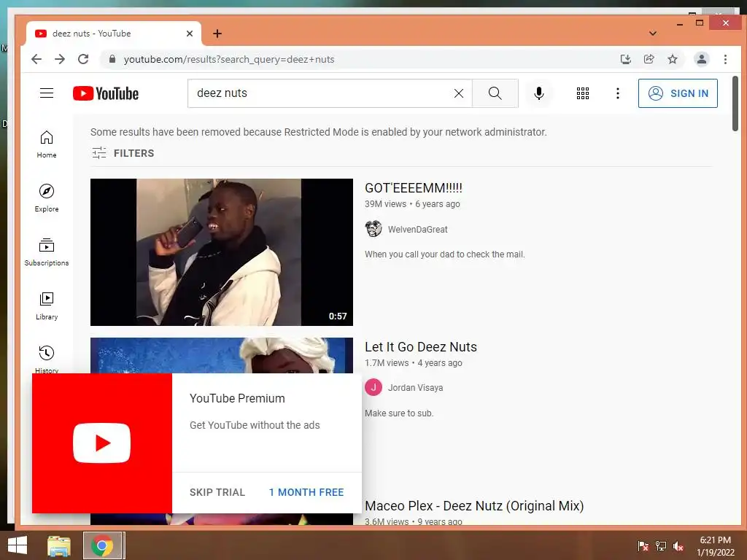This screenshot has width=747, height=560.
Task: Open Jordan Visaya channel avatar
Action: [x=373, y=387]
